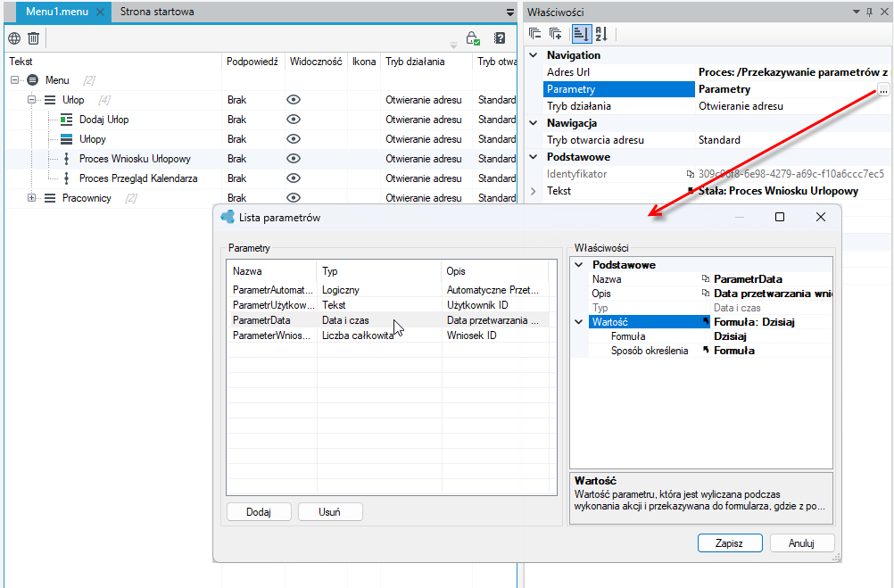Click the ellipsis button on the Parametry row
The image size is (894, 588).
click(x=883, y=89)
